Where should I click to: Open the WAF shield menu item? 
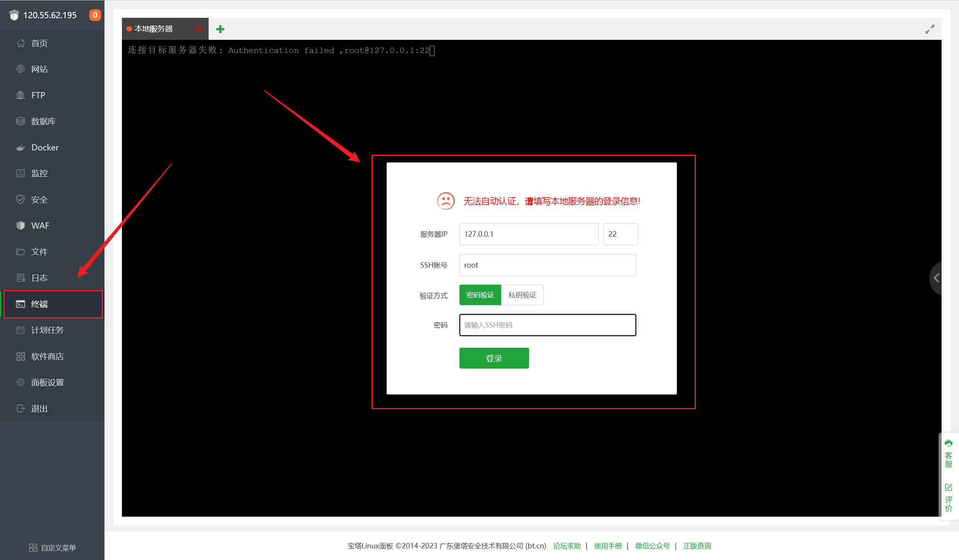click(x=40, y=225)
